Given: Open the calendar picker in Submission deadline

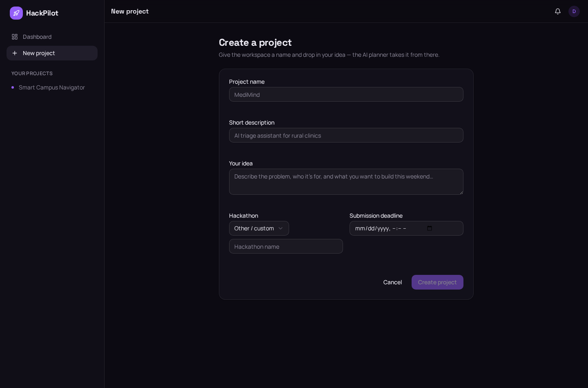Looking at the screenshot, I should (x=430, y=228).
